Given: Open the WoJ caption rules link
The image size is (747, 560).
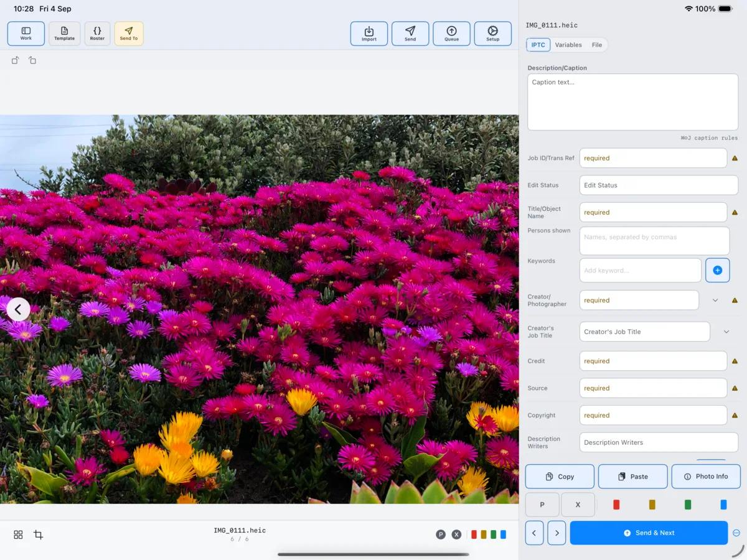Looking at the screenshot, I should point(709,138).
